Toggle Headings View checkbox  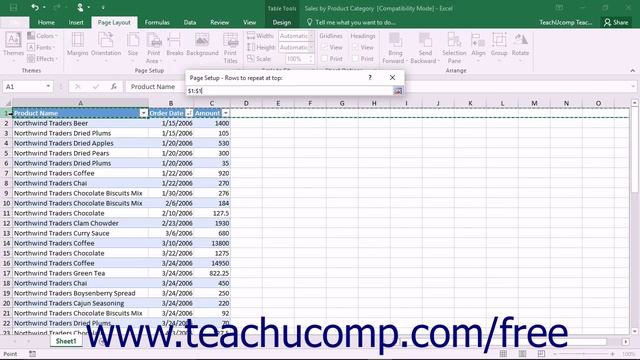(356, 47)
